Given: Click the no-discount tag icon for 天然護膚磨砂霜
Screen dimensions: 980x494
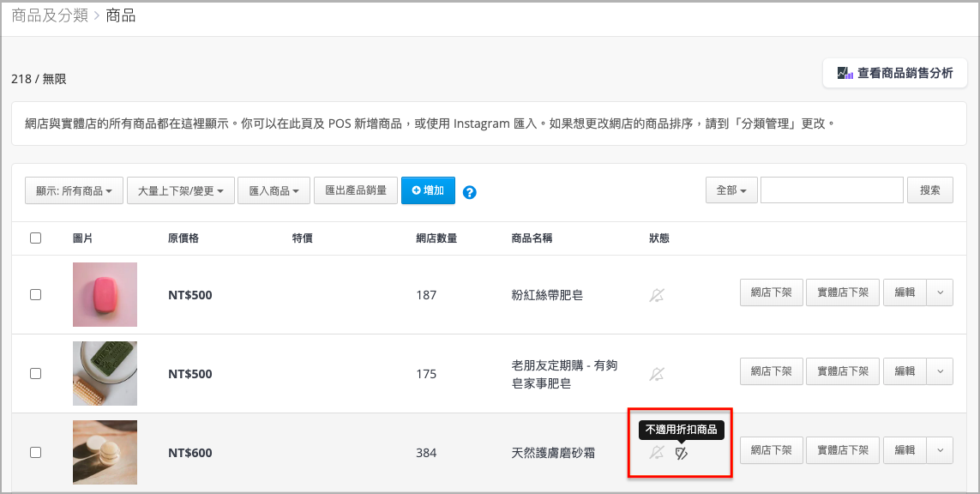Looking at the screenshot, I should pos(682,454).
